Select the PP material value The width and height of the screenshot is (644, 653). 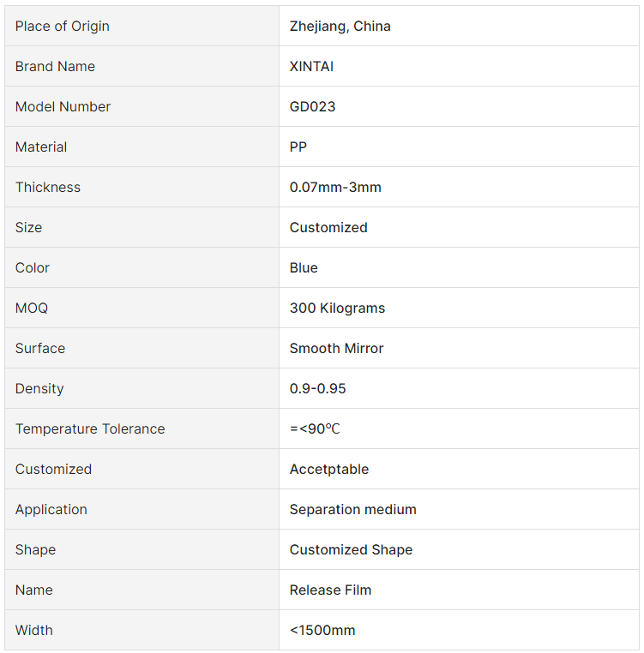click(x=298, y=147)
